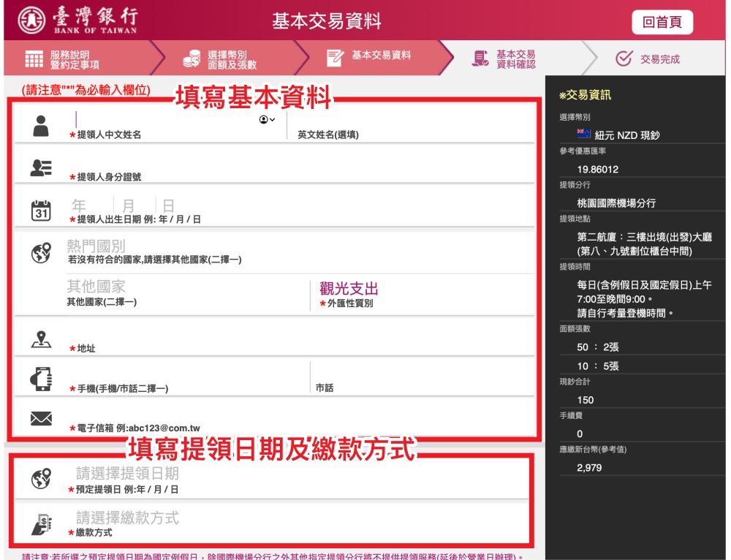Click the envelope icon beside 電子信箱
Image resolution: width=731 pixels, height=560 pixels.
[x=41, y=419]
